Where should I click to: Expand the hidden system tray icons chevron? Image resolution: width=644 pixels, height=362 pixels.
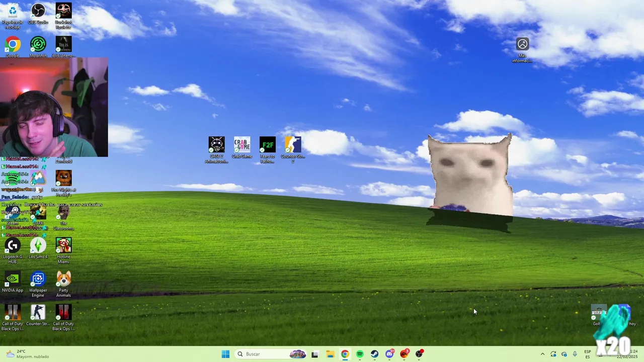coord(542,354)
